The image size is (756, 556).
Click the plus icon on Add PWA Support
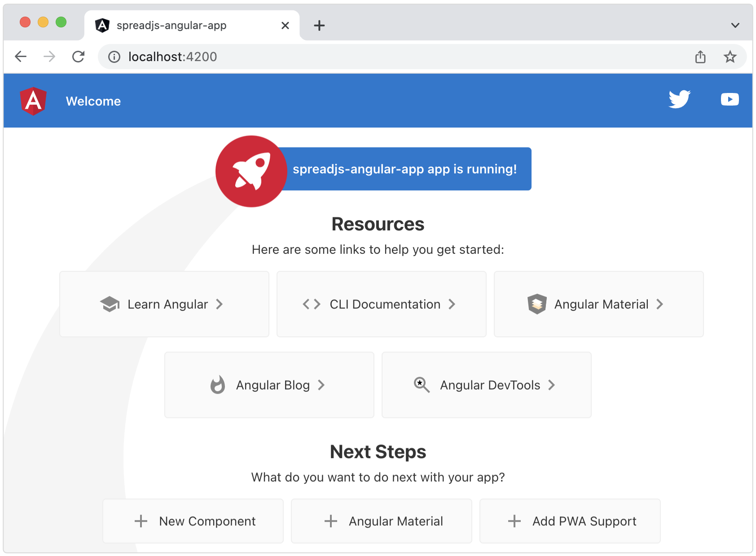pyautogui.click(x=514, y=521)
